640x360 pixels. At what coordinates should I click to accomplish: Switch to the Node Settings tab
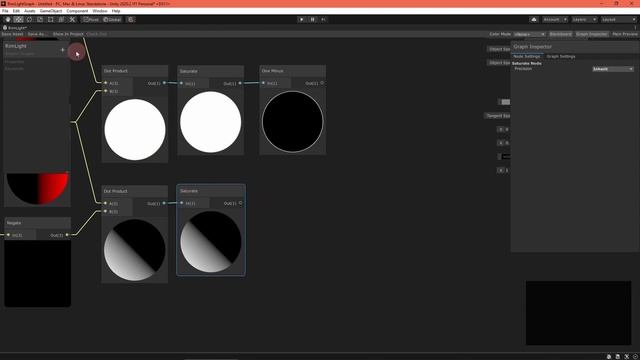(527, 56)
